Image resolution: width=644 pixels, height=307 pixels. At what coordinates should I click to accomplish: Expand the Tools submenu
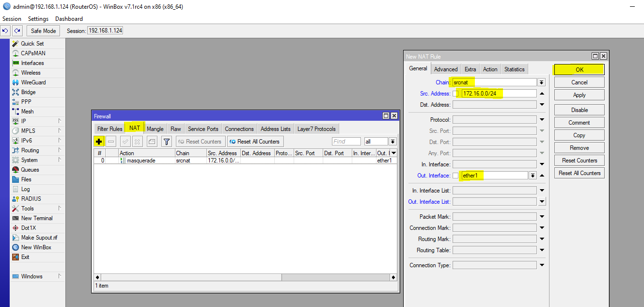pyautogui.click(x=60, y=209)
